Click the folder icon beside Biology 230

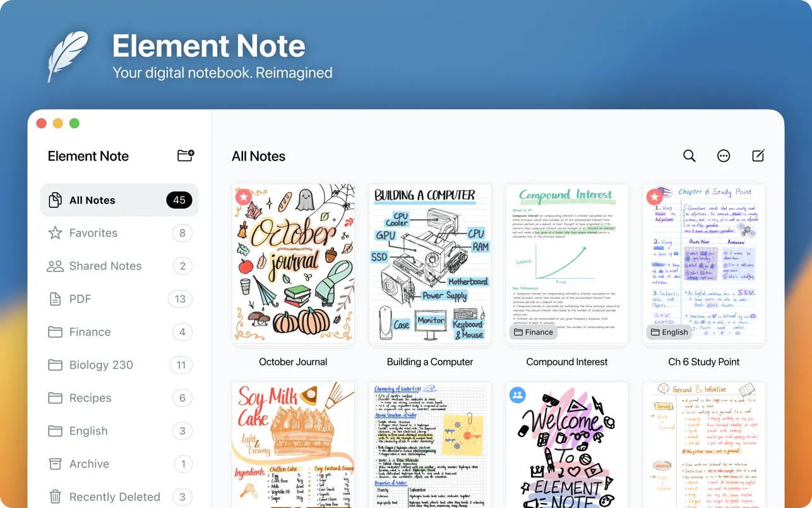point(56,365)
